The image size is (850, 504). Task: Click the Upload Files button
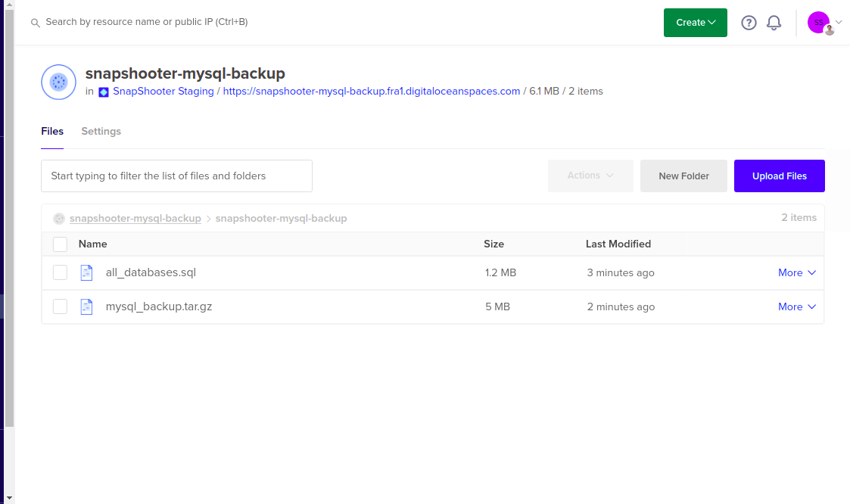780,176
